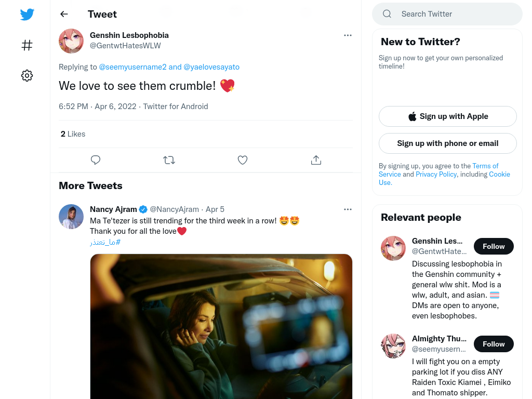Go back using the arrow icon
This screenshot has height=399, width=532.
(64, 14)
